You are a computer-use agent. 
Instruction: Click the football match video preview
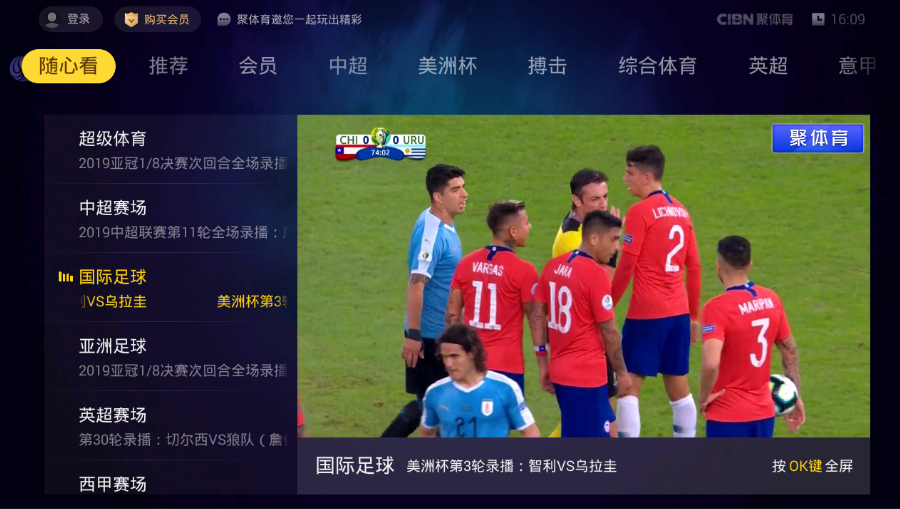tap(583, 277)
